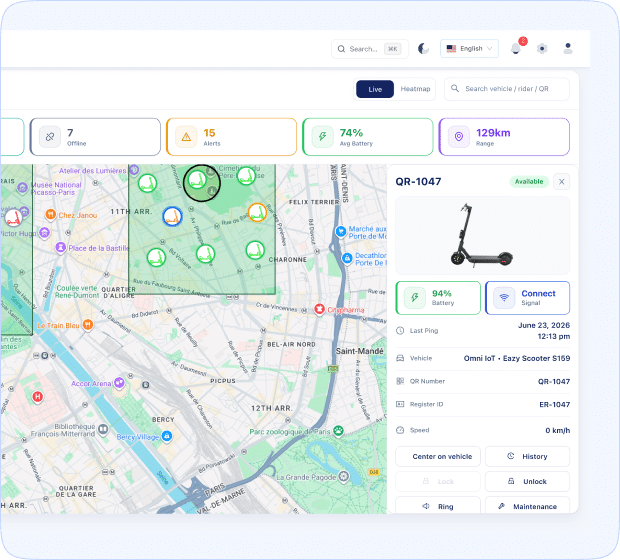Focus the Search vehicle / rider / QR field
Image resolution: width=620 pixels, height=560 pixels.
point(507,89)
